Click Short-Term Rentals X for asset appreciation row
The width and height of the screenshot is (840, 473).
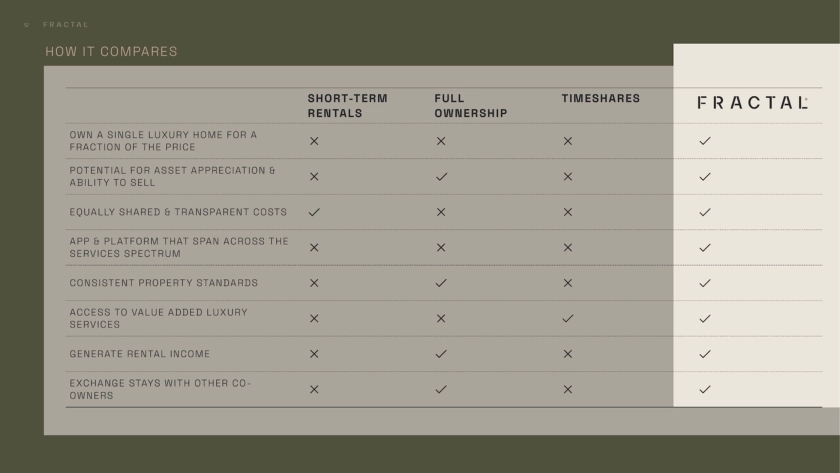tap(314, 176)
